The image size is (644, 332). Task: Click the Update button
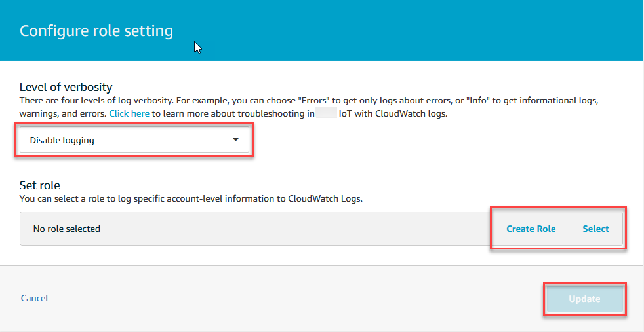tap(584, 299)
